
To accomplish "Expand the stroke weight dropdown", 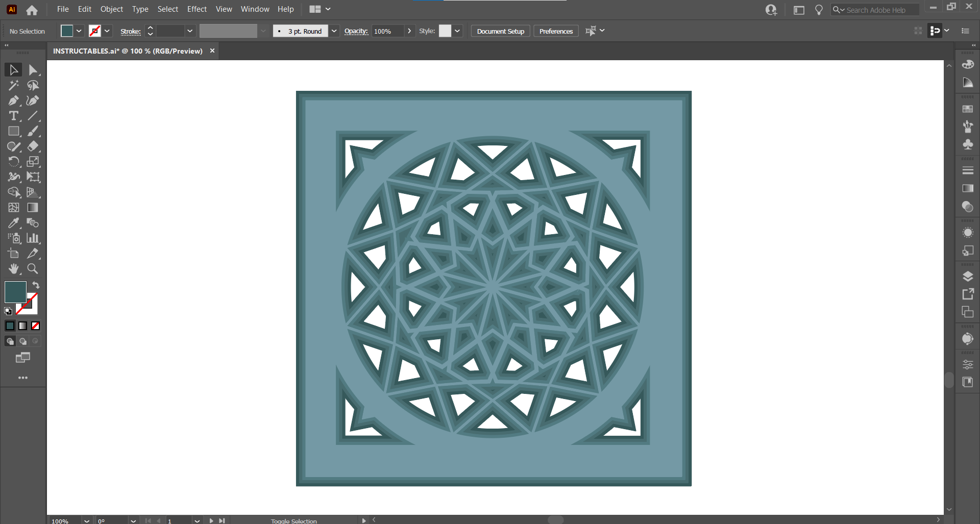I will tap(190, 31).
